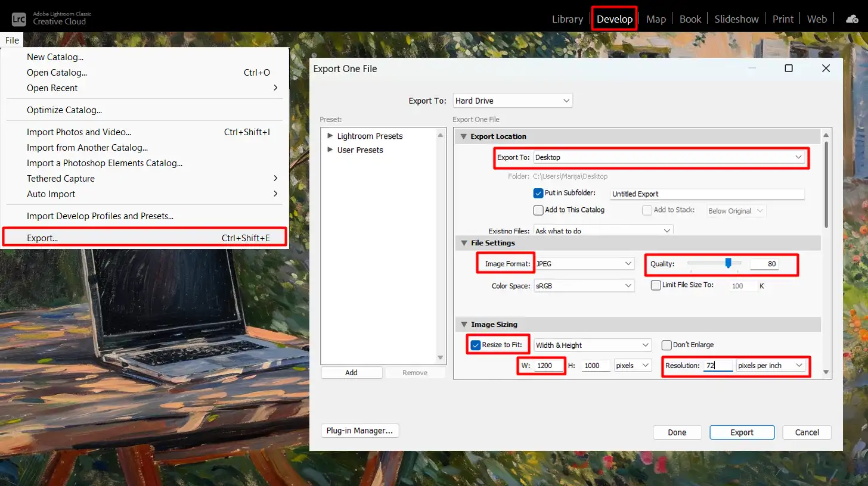This screenshot has width=868, height=486.
Task: Open the Width & Height resize dropdown
Action: [x=593, y=345]
